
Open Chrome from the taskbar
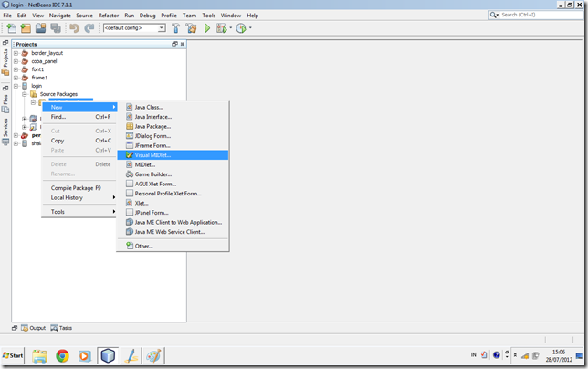tap(62, 355)
